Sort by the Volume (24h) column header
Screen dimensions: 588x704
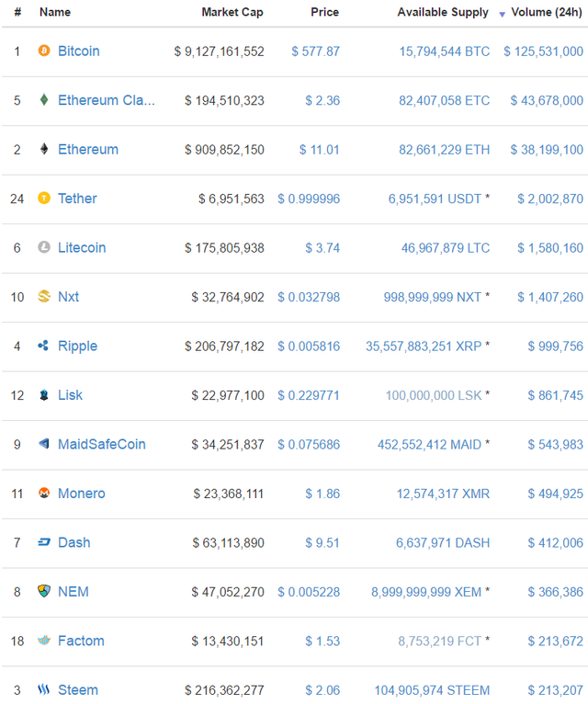click(547, 12)
